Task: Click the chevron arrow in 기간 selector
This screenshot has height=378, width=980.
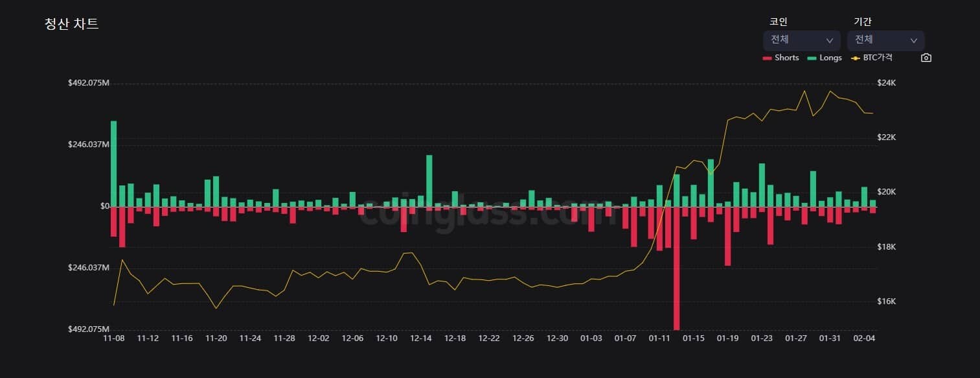Action: (x=914, y=40)
